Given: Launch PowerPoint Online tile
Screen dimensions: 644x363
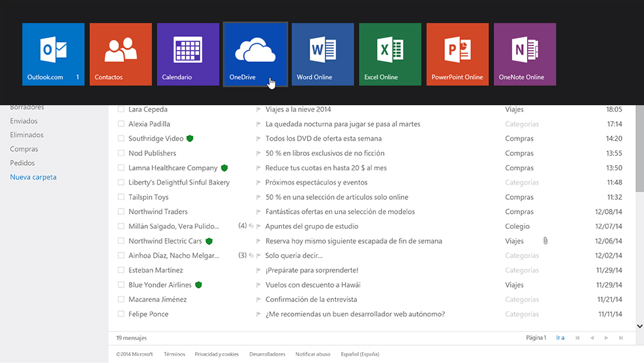Looking at the screenshot, I should 457,55.
